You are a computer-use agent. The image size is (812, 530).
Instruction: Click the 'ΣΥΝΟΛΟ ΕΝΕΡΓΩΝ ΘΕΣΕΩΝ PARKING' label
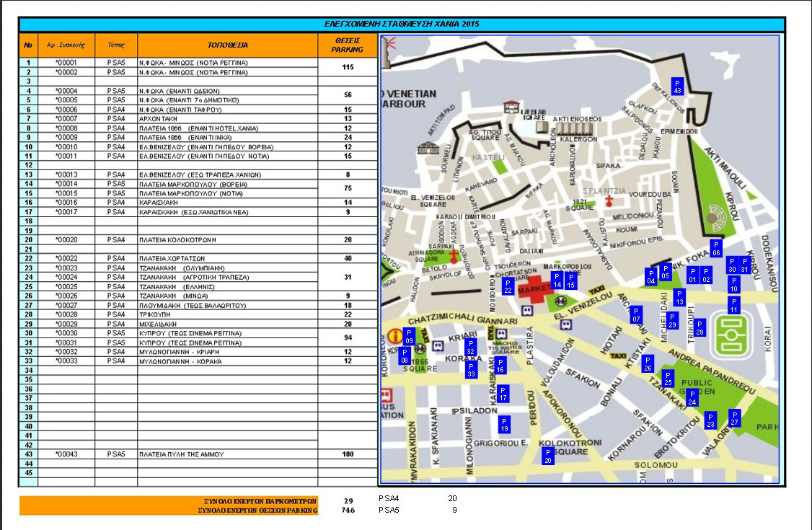point(257,511)
